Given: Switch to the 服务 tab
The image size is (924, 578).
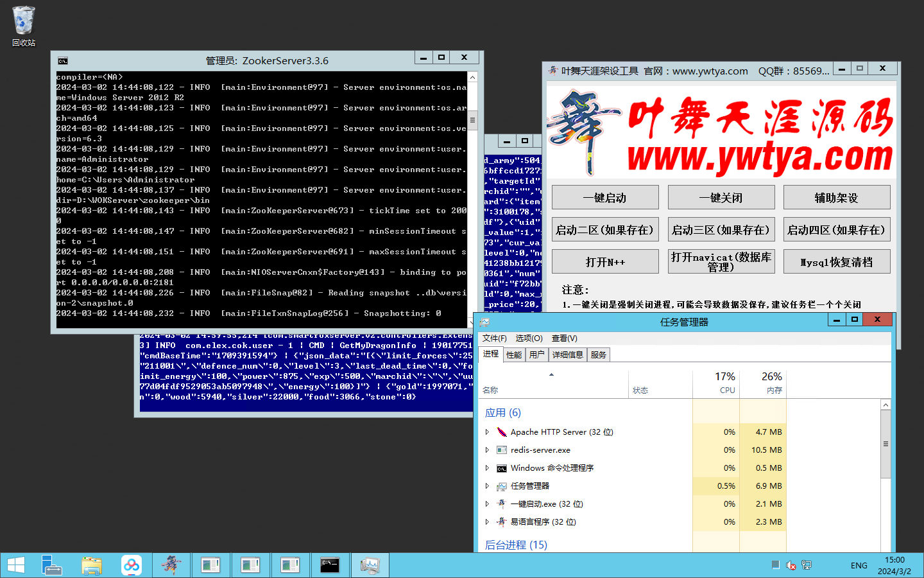Looking at the screenshot, I should (599, 355).
